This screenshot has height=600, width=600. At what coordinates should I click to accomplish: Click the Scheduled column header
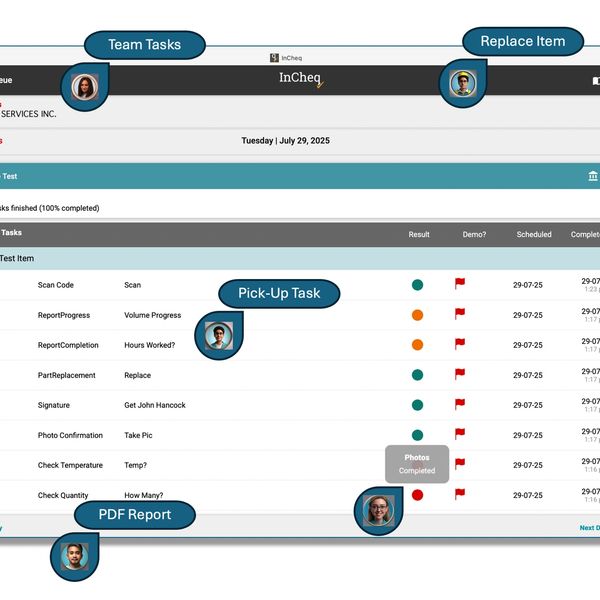point(534,234)
